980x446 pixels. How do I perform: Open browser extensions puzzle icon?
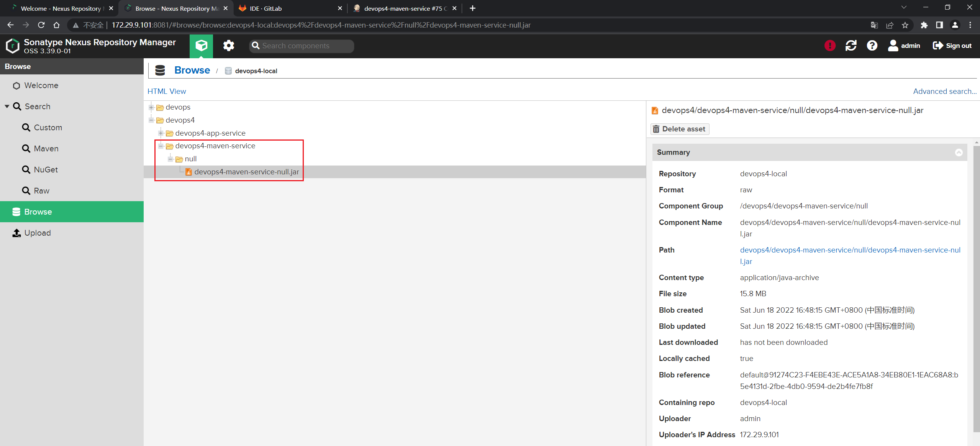click(x=924, y=25)
